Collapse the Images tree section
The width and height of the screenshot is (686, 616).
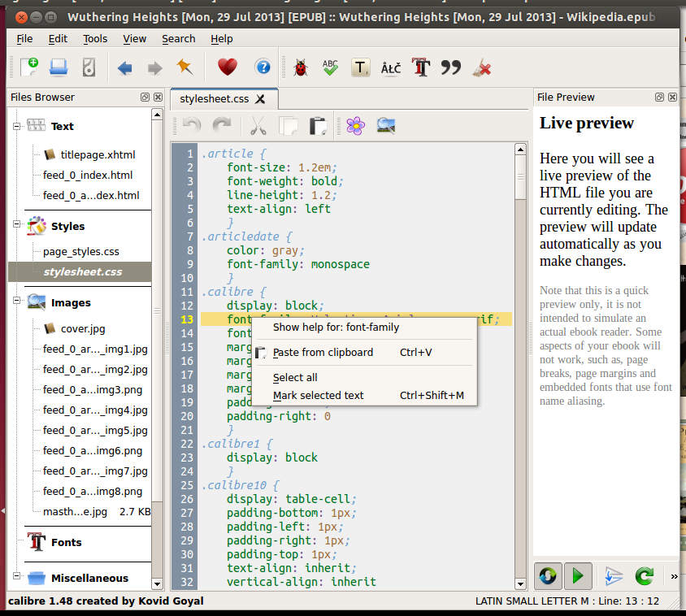16,302
